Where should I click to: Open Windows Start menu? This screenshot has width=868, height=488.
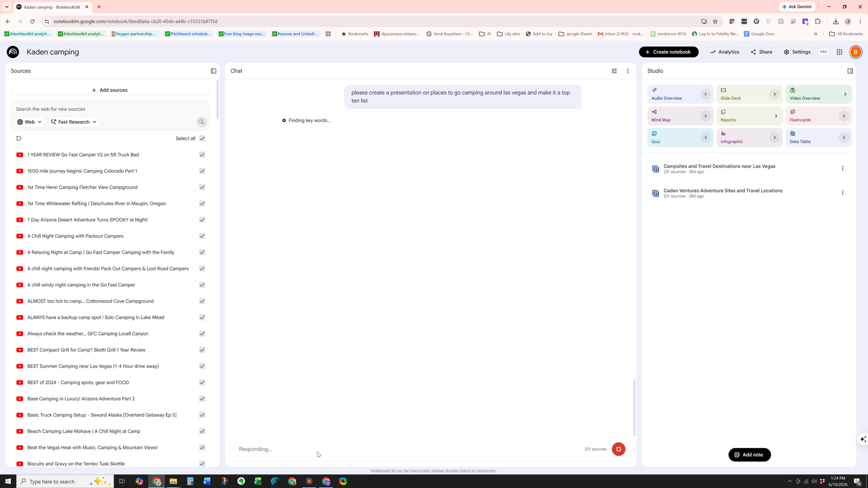pyautogui.click(x=8, y=481)
